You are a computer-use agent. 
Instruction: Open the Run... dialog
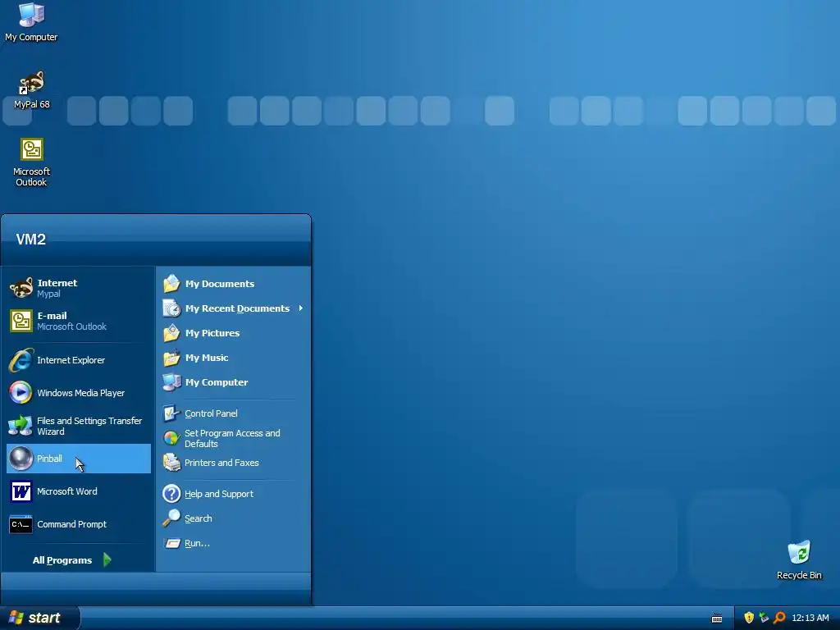[x=234, y=543]
